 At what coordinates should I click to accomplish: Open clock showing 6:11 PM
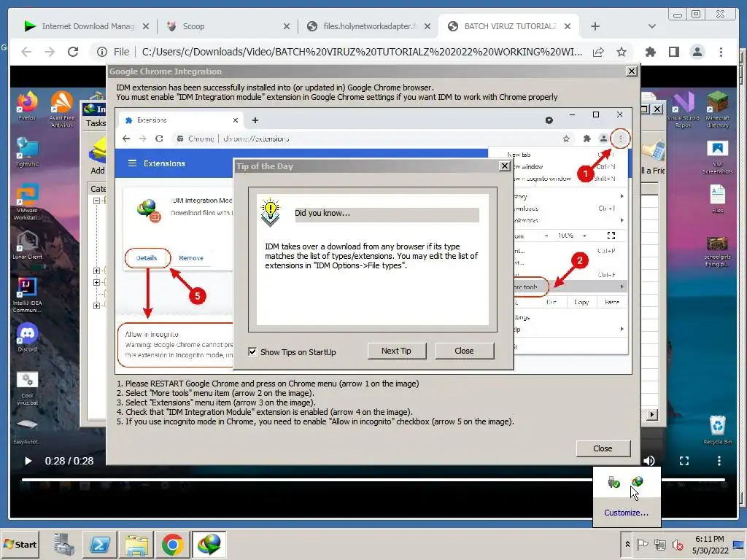tap(710, 544)
